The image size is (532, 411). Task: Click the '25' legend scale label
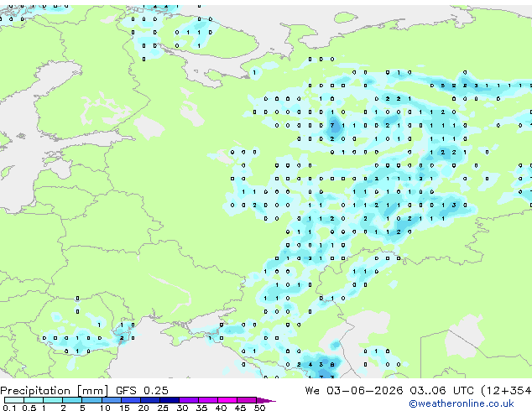pos(163,408)
